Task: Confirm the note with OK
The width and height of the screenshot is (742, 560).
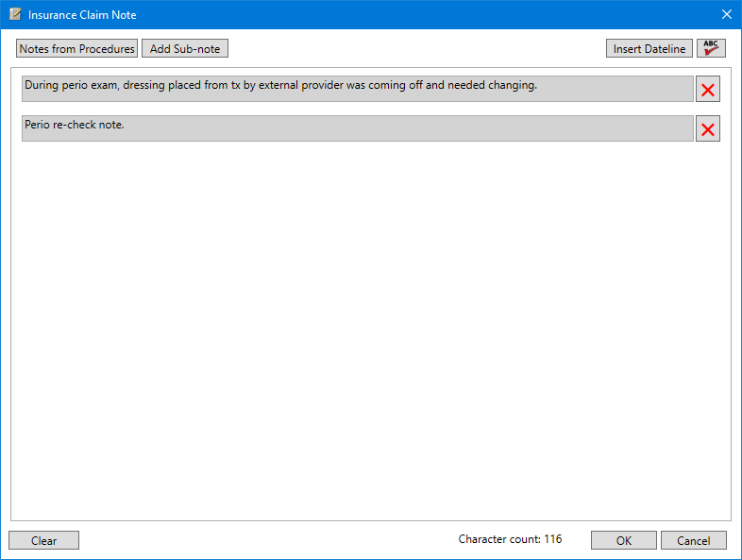Action: click(624, 540)
